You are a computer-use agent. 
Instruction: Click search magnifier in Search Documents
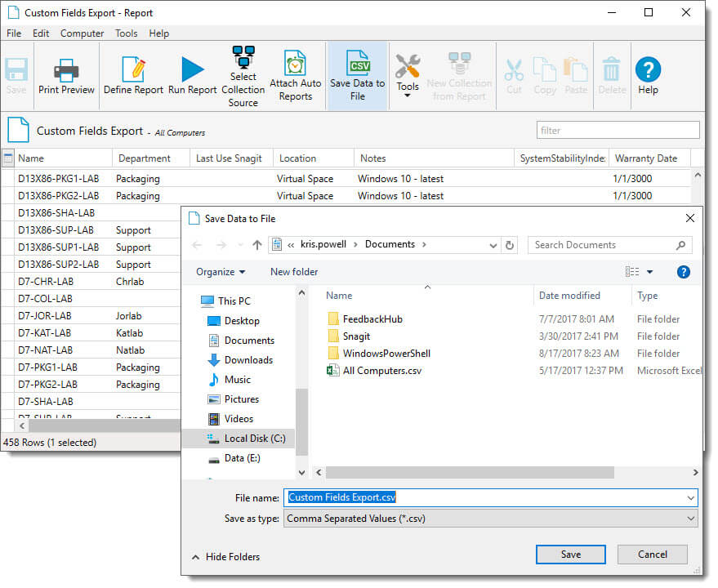pyautogui.click(x=680, y=245)
